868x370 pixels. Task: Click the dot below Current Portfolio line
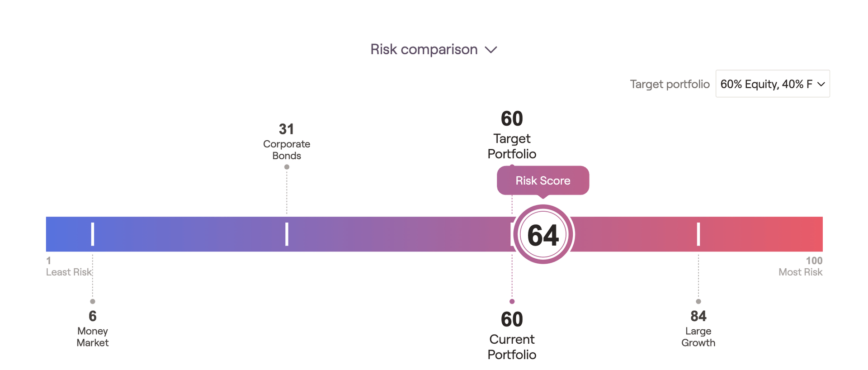click(x=512, y=301)
